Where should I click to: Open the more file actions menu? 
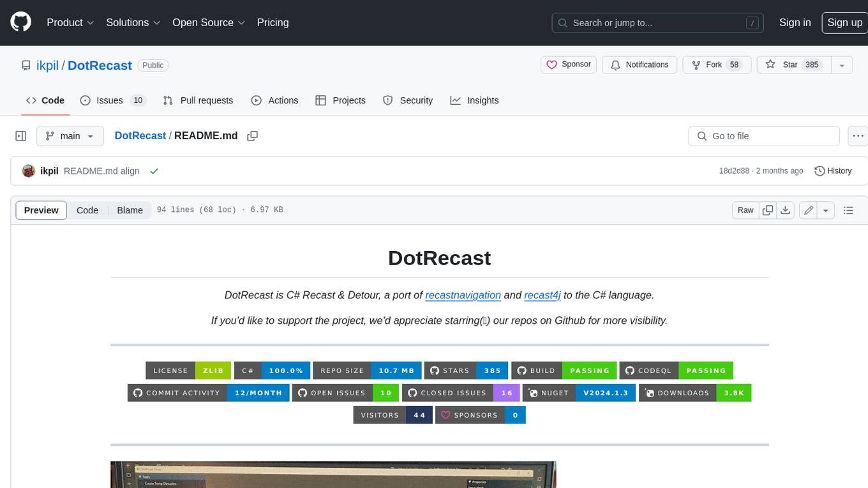click(858, 136)
